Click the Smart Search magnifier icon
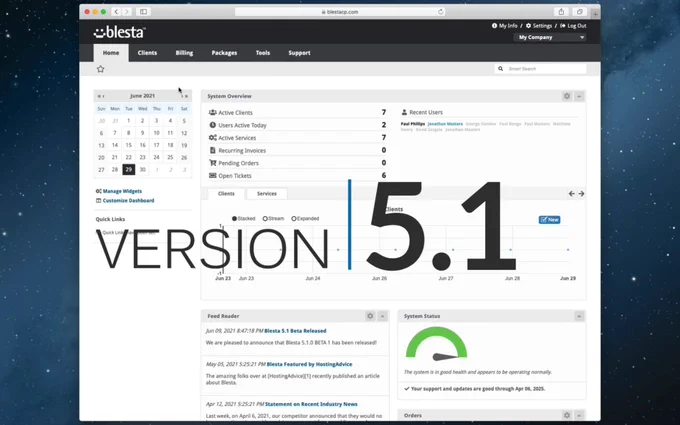 coord(500,69)
